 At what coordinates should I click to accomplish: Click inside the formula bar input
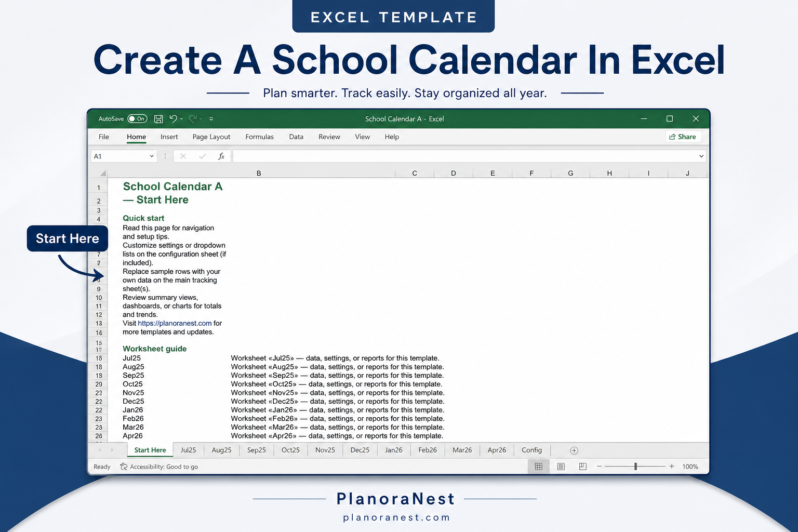(465, 156)
